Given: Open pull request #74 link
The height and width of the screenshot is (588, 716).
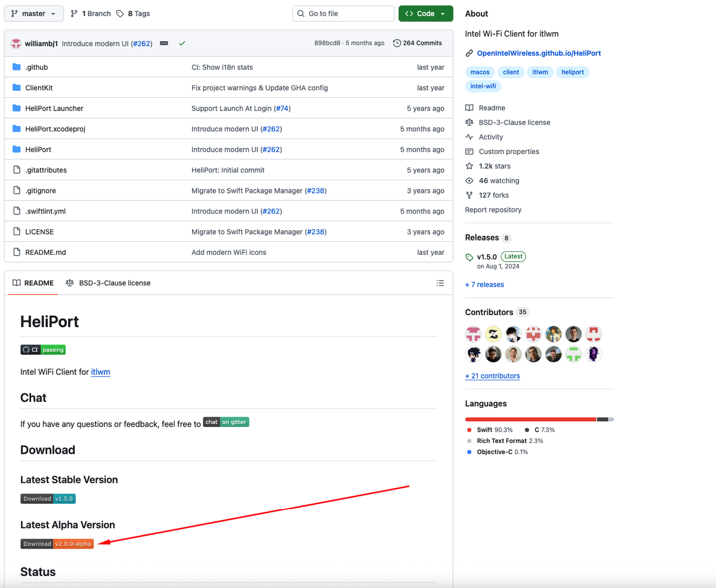Looking at the screenshot, I should click(x=282, y=109).
